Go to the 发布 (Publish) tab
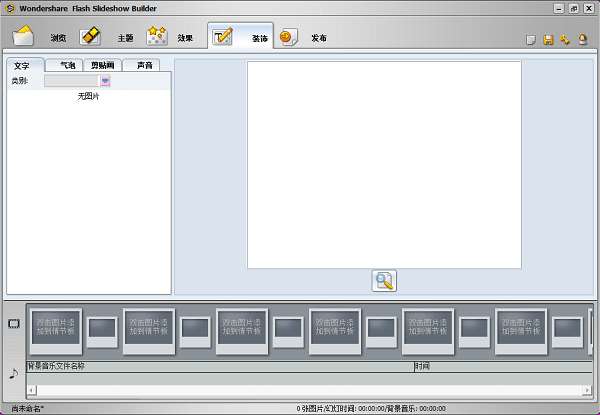Screen dimensions: 600x415 pos(303,37)
